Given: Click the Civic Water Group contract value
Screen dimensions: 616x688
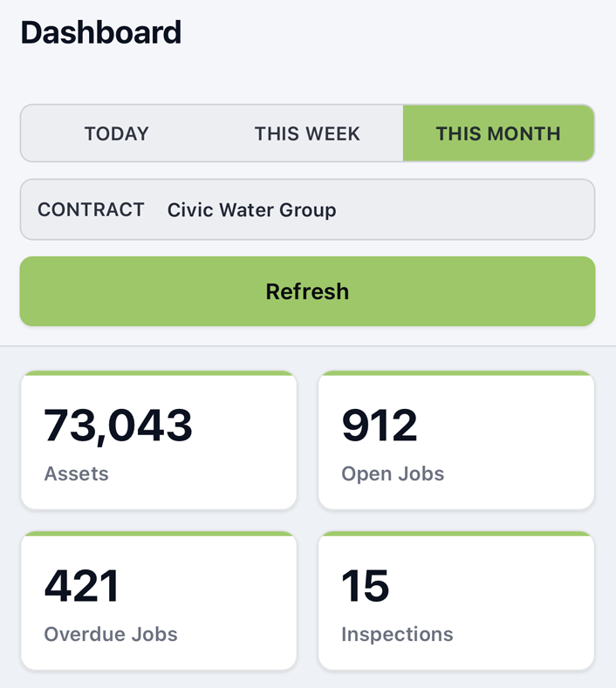Looking at the screenshot, I should pyautogui.click(x=251, y=210).
